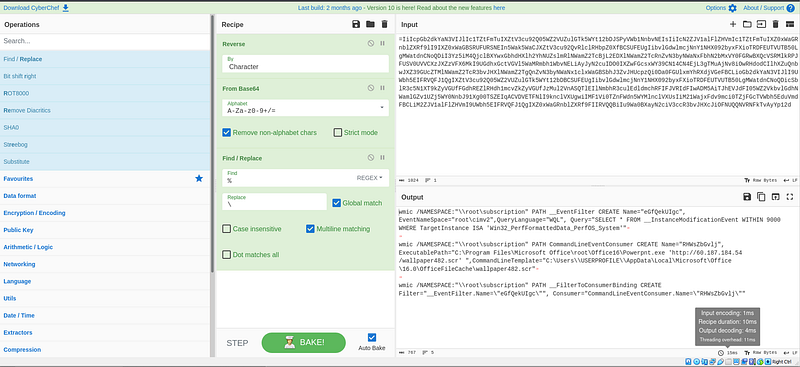Select the ROT8000 operation

coord(105,93)
